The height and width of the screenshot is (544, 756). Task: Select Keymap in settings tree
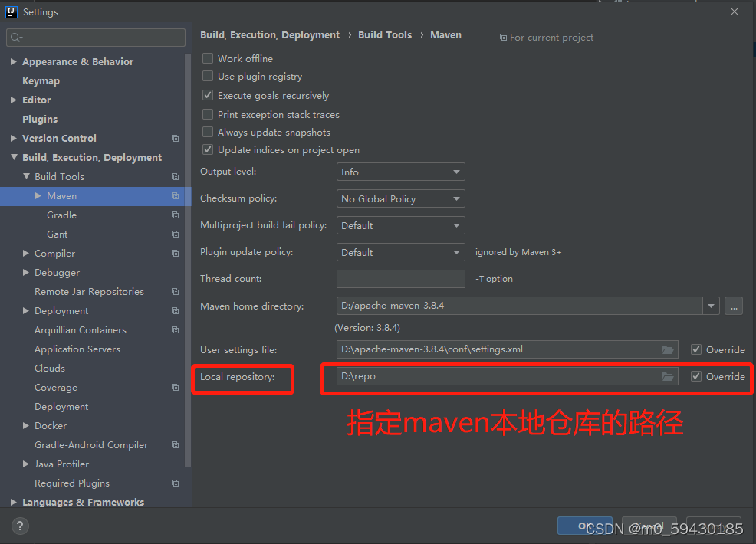(41, 81)
